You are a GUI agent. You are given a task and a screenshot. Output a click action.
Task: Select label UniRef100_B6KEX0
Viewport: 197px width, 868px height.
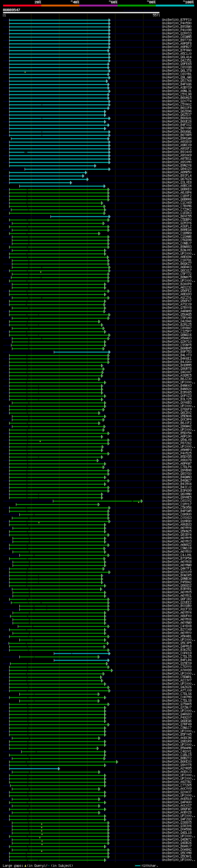177,761
